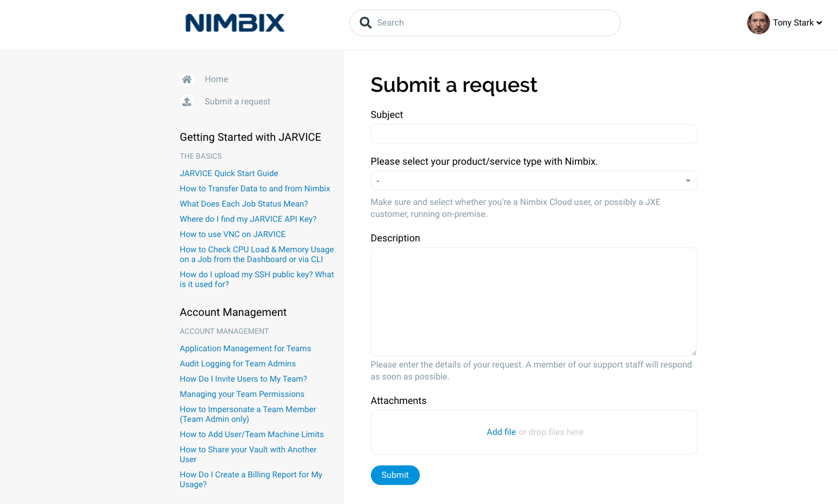Viewport: 838px width, 504px height.
Task: Open How to Add User/Team Machine Limits
Action: click(x=252, y=434)
